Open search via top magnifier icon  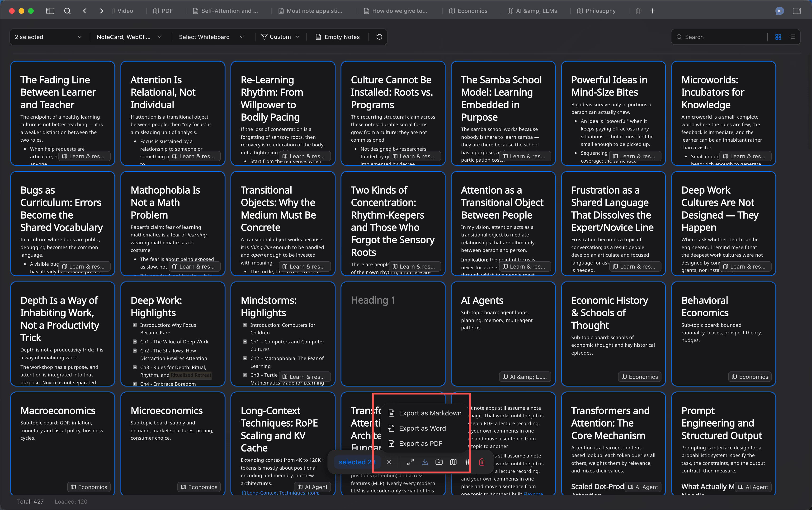pos(67,11)
